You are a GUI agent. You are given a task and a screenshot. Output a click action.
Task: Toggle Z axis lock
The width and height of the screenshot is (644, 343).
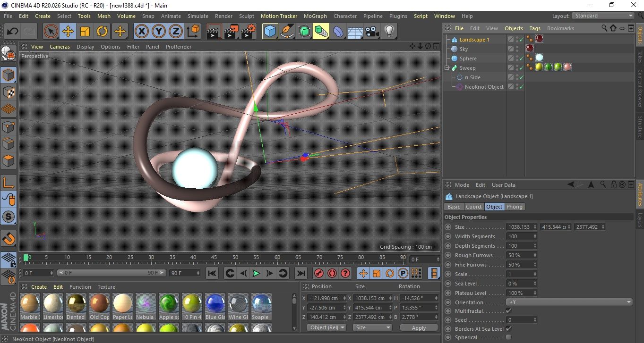[x=176, y=32]
